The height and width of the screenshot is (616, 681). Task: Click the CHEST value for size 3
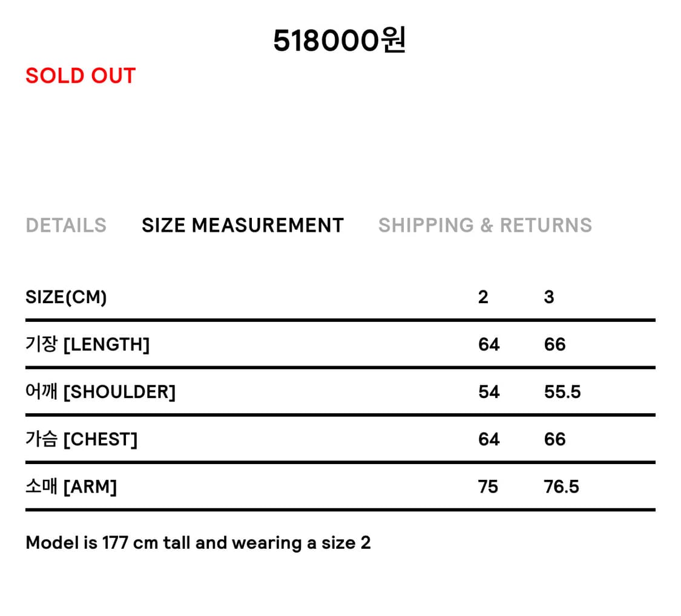coord(554,439)
